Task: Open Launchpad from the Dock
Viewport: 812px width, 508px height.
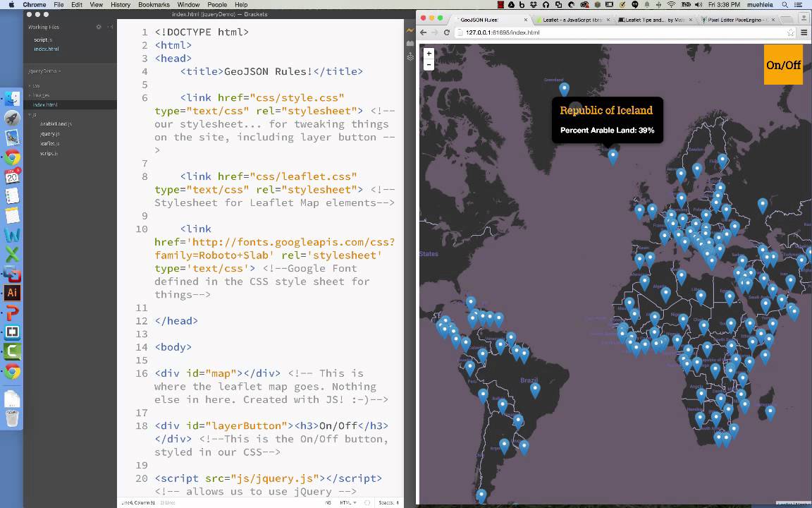Action: coord(12,118)
